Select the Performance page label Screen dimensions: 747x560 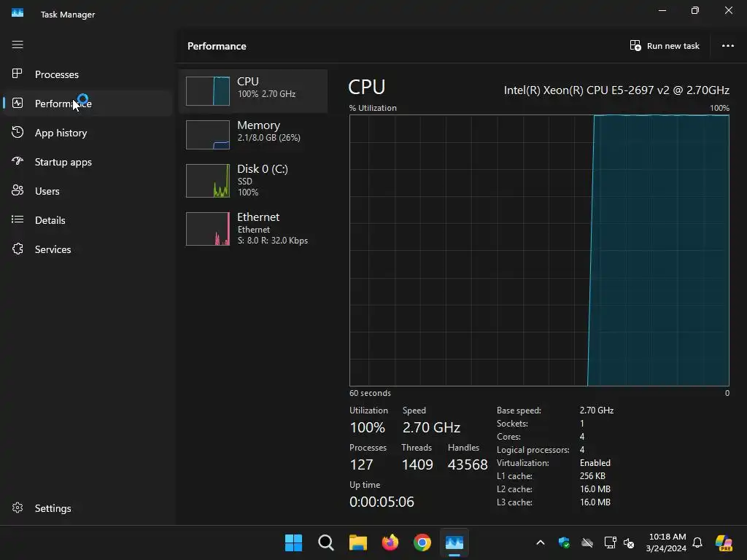tap(63, 104)
